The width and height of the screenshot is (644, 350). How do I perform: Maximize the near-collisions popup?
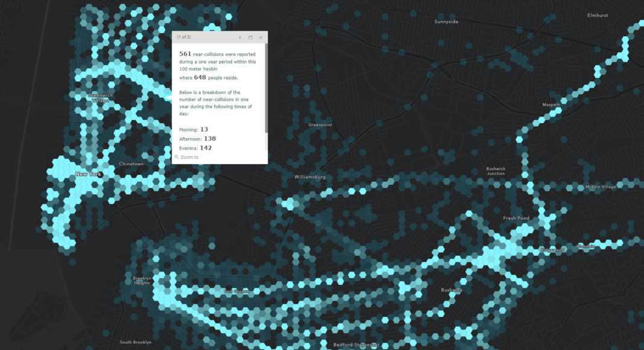coord(250,37)
